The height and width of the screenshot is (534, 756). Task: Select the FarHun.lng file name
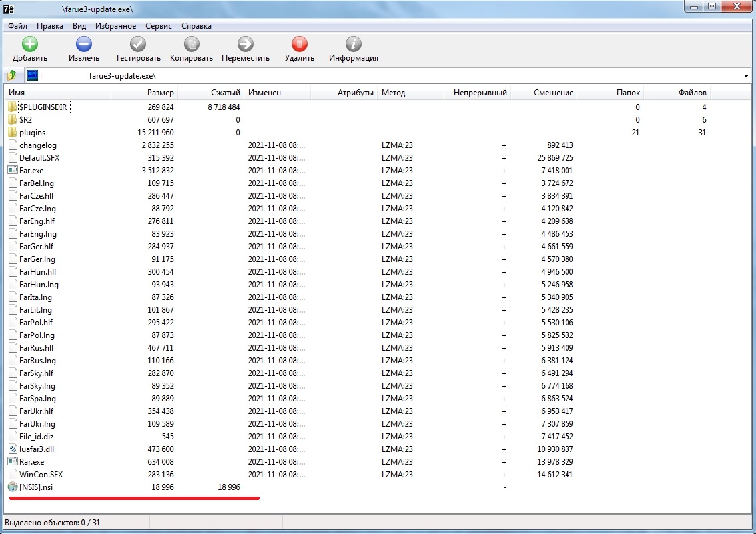click(39, 285)
